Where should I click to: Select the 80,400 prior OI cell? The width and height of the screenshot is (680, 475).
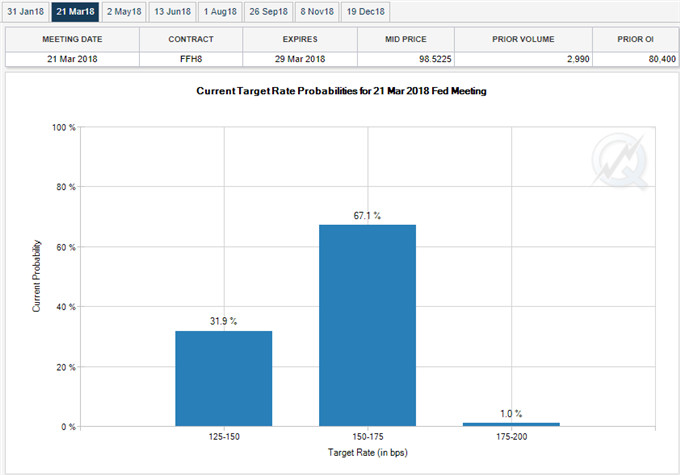tap(635, 59)
